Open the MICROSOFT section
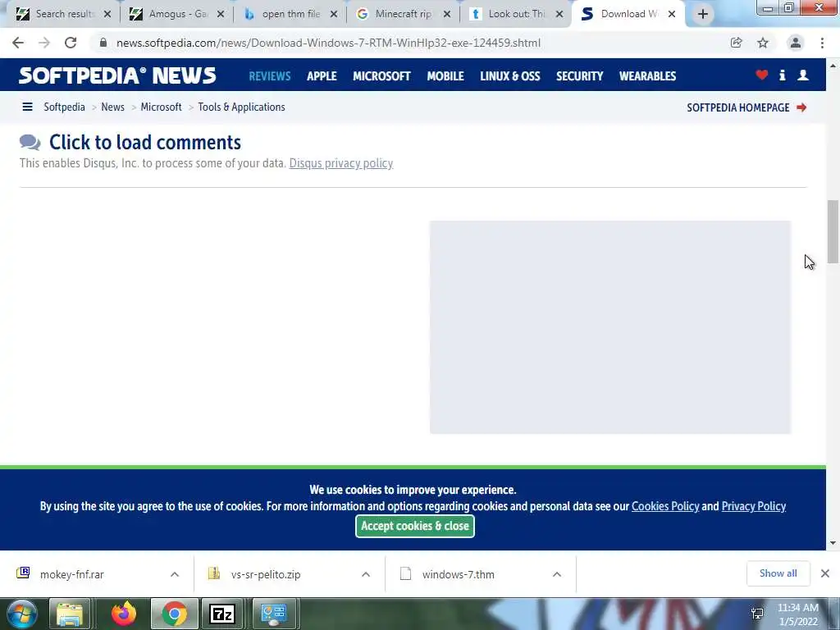The width and height of the screenshot is (840, 630). [x=381, y=76]
